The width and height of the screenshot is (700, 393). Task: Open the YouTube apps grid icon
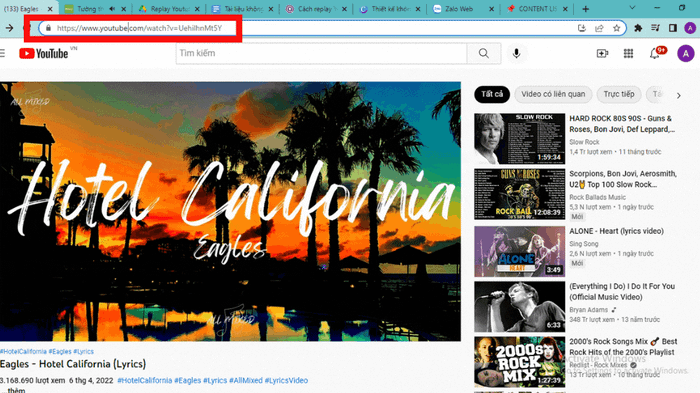(628, 54)
